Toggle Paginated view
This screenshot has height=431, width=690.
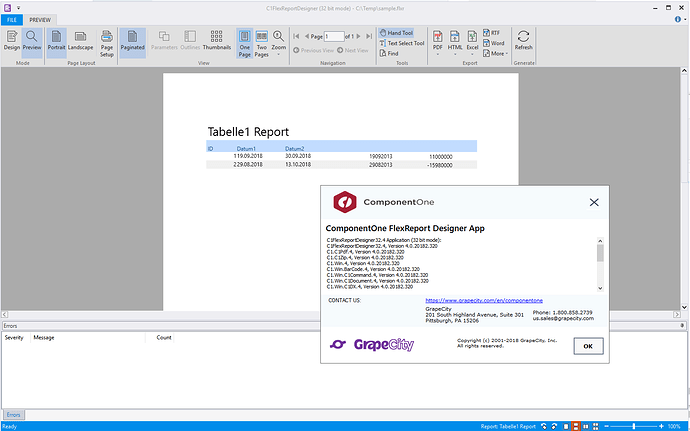132,41
